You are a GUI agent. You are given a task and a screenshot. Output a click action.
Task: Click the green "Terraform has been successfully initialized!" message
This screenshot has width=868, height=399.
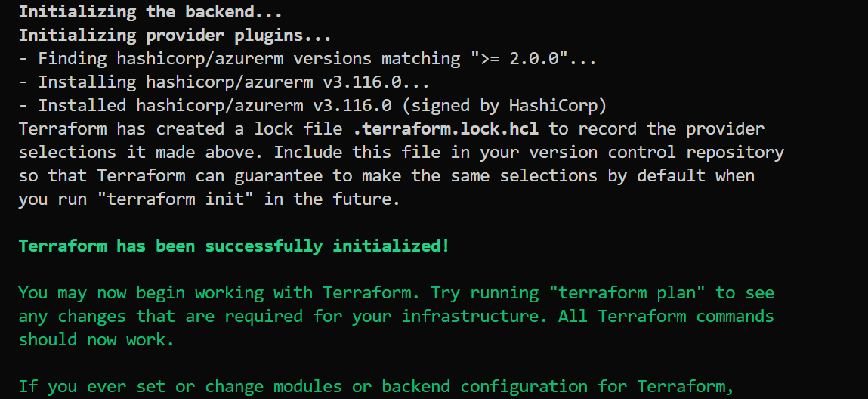coord(233,246)
